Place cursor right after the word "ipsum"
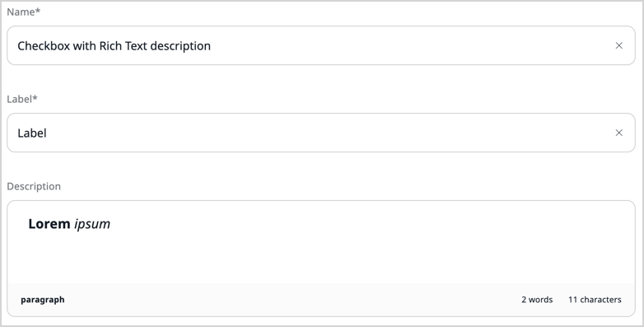 (111, 224)
